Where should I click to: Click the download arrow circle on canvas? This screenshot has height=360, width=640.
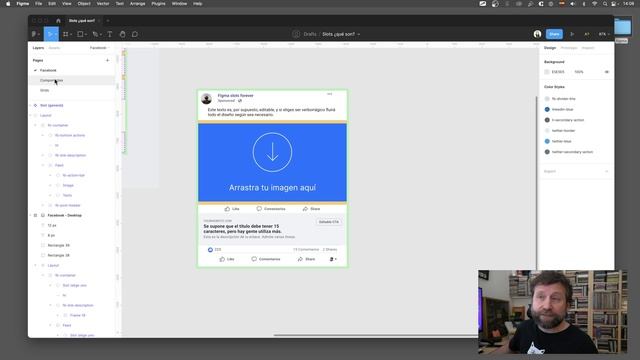click(272, 152)
